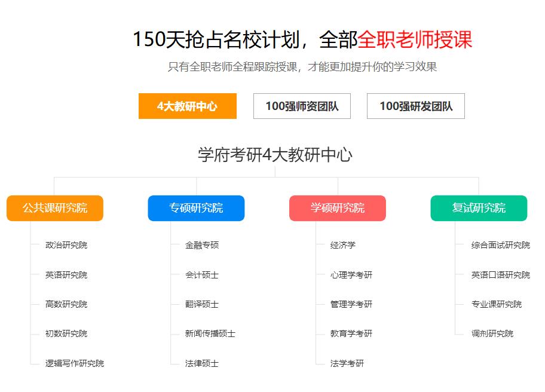
Task: Choose 初数研究院 in the list
Action: [66, 333]
